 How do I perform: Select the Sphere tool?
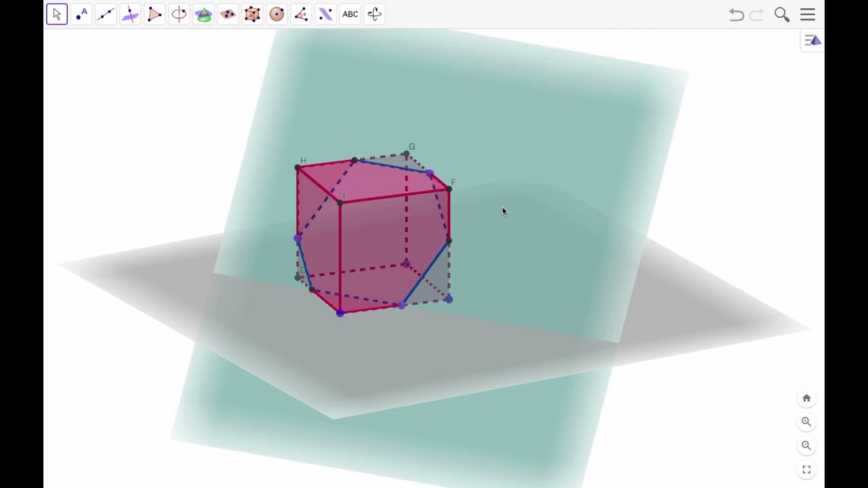click(x=277, y=14)
